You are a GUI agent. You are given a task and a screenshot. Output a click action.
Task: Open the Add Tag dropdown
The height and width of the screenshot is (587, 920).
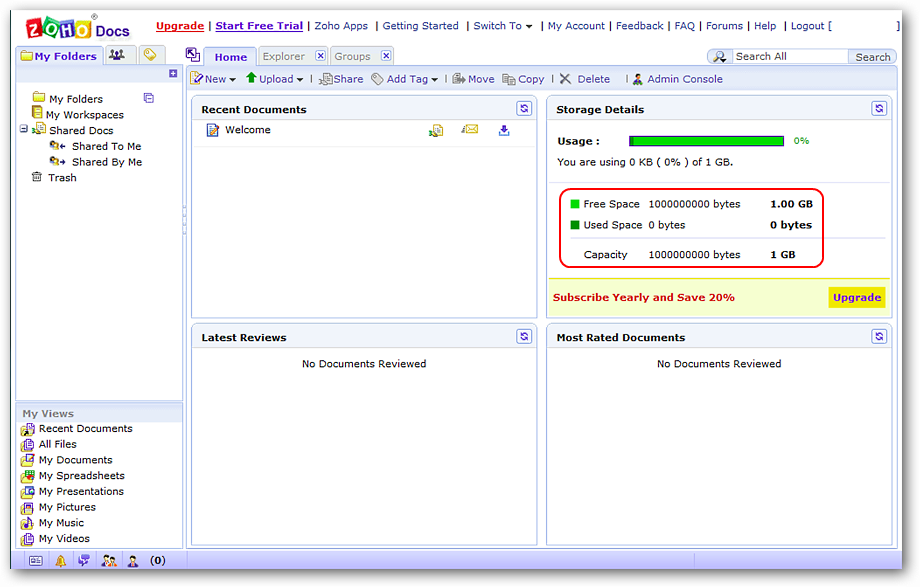pyautogui.click(x=405, y=79)
